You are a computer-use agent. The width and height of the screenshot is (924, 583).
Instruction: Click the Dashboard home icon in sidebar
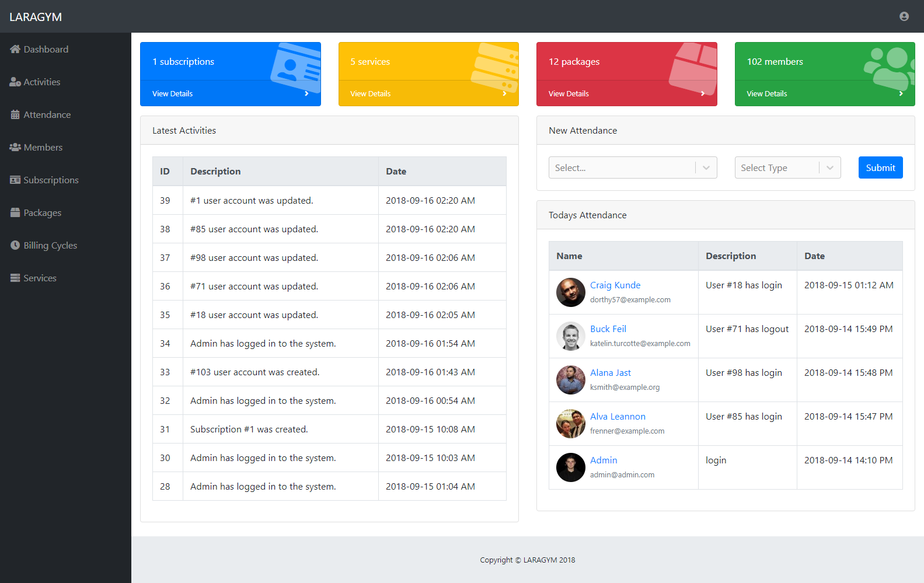click(15, 49)
